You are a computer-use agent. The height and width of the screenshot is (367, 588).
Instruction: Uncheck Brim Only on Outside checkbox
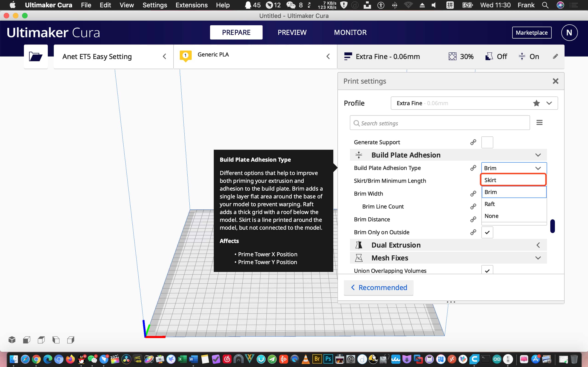[x=487, y=232]
